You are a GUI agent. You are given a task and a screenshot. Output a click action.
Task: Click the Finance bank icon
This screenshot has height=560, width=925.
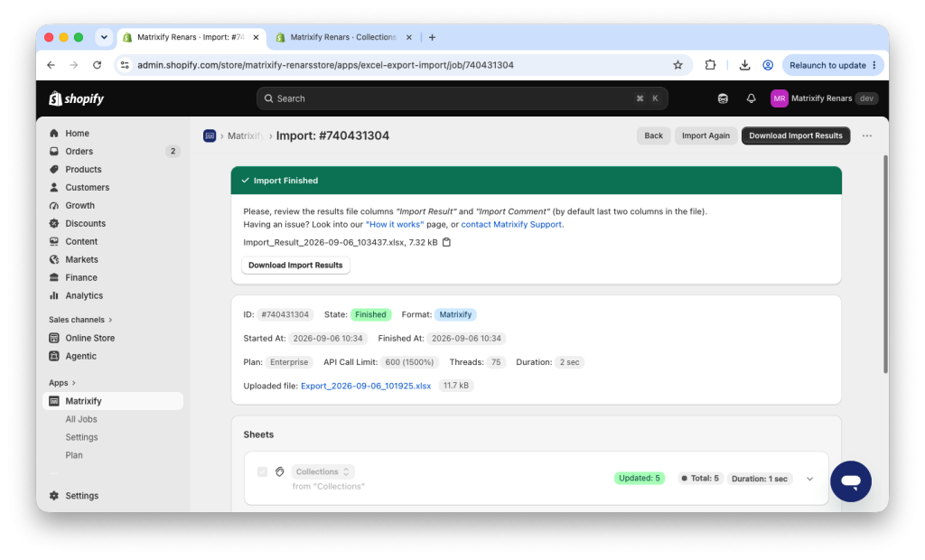click(54, 277)
